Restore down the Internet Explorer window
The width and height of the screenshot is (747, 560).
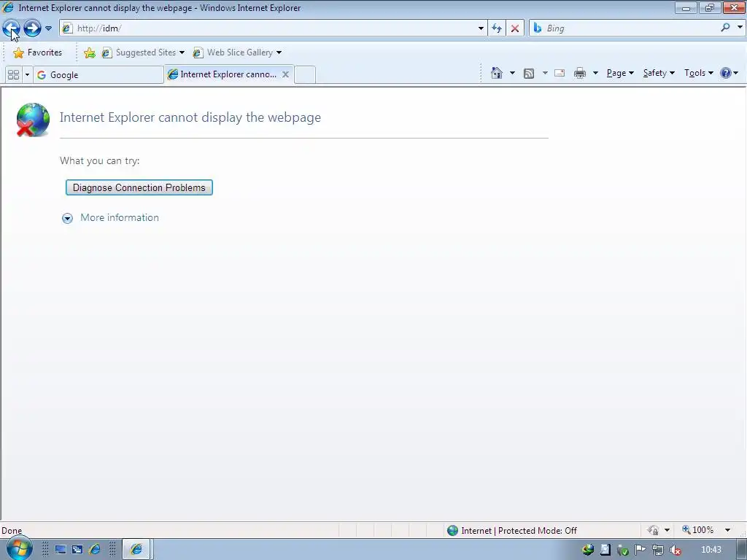coord(710,7)
